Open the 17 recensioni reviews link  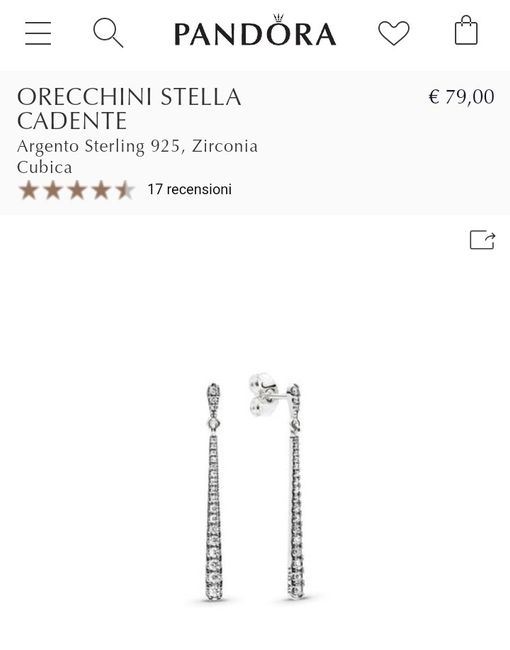(189, 189)
